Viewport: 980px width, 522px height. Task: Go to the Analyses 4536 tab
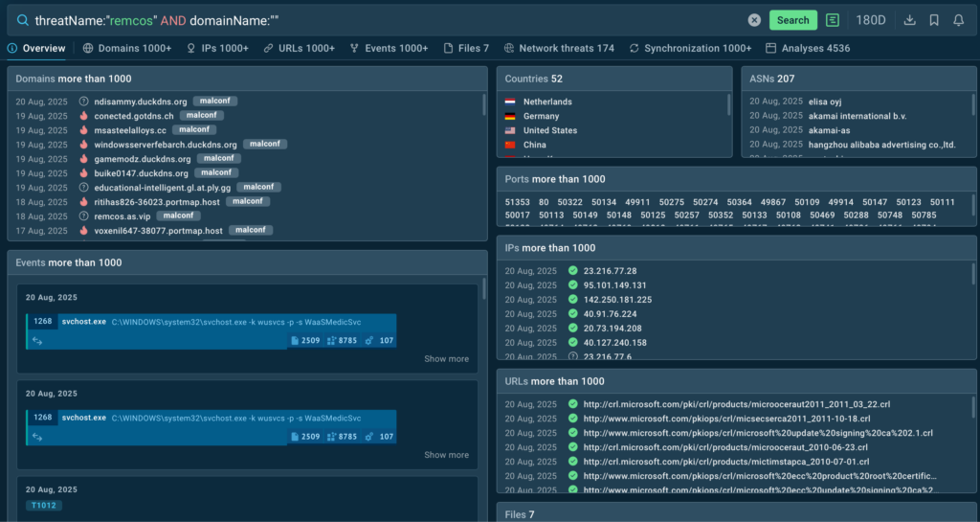(808, 48)
